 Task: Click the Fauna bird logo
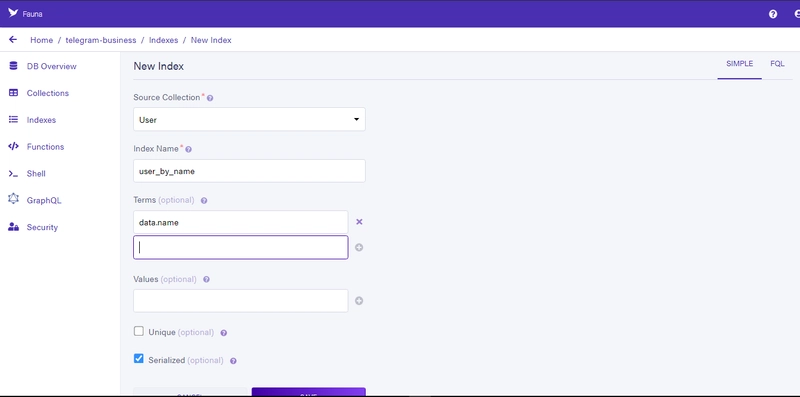(13, 13)
